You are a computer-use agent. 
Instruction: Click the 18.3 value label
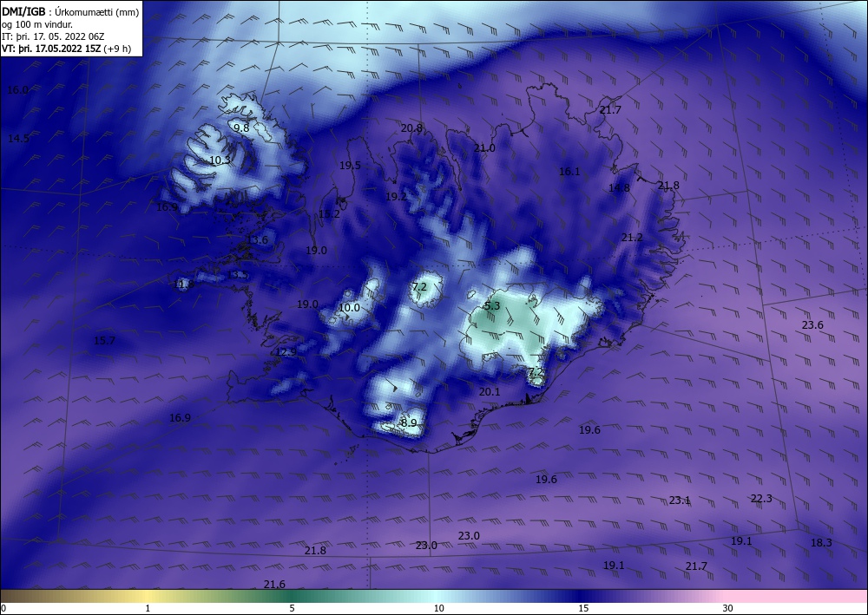[821, 542]
